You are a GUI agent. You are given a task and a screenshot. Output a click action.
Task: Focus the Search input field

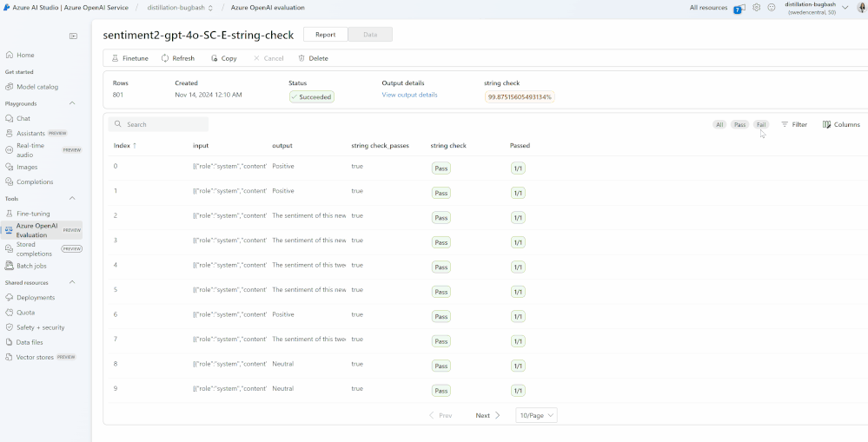[158, 124]
